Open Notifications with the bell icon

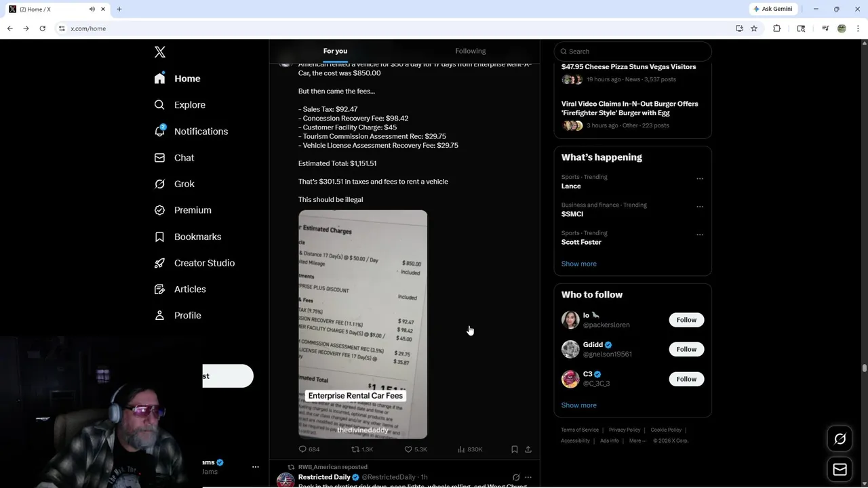pos(191,131)
